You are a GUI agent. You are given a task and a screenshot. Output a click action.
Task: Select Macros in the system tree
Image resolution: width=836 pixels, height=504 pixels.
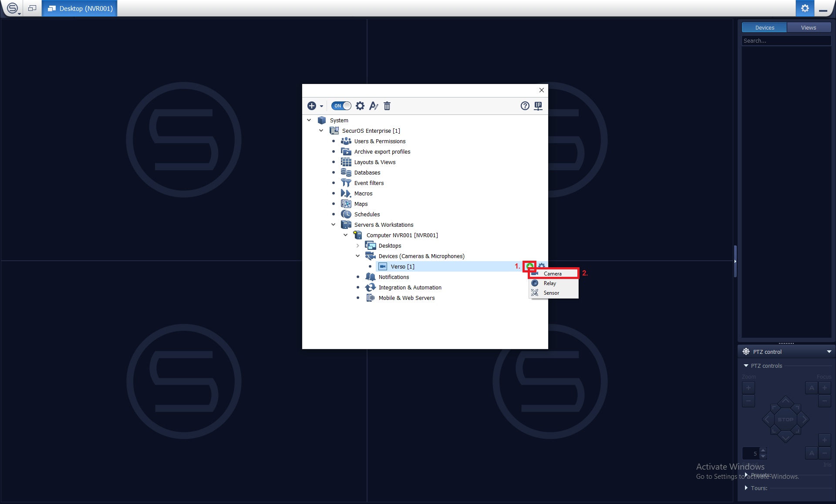tap(363, 193)
